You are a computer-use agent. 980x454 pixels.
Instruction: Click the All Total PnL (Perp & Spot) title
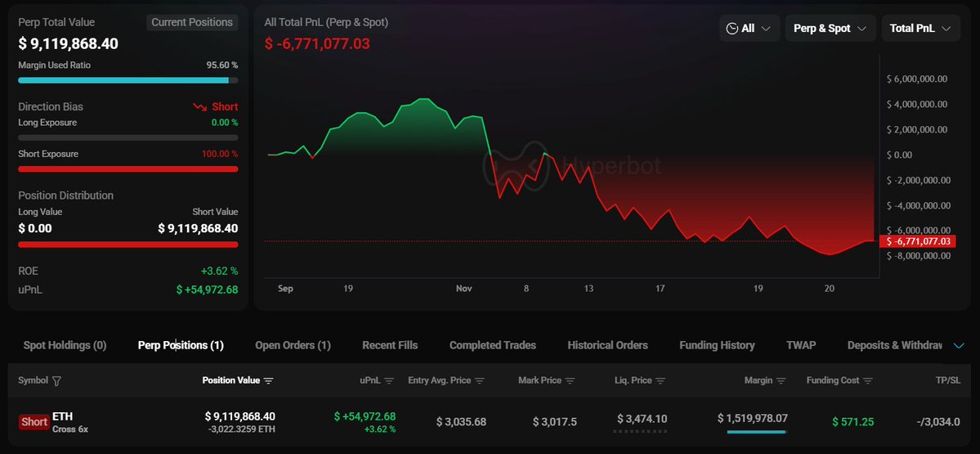[x=326, y=23]
